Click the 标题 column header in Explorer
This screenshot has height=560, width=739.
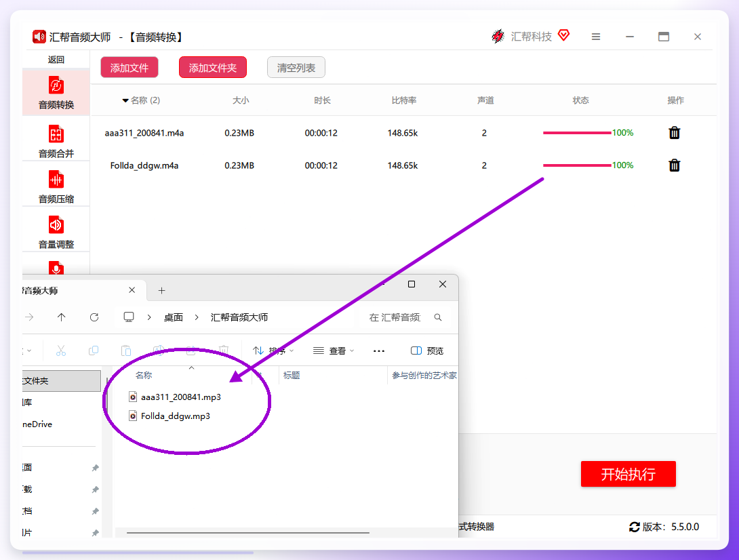coord(292,375)
